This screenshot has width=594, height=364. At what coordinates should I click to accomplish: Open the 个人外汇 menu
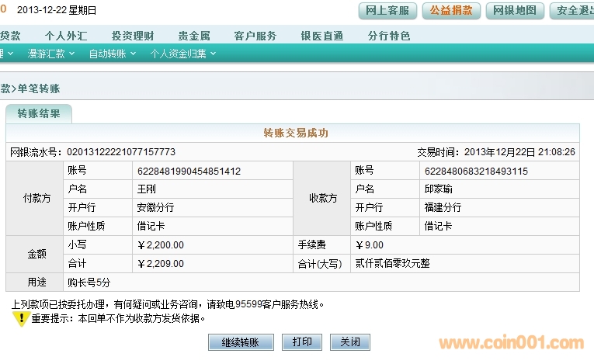(66, 36)
